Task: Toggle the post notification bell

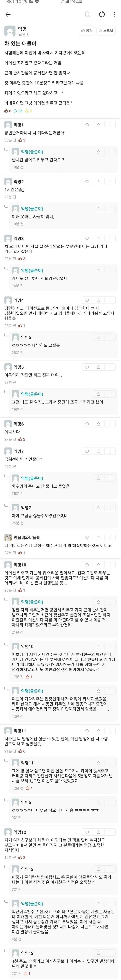Action: (x=88, y=14)
